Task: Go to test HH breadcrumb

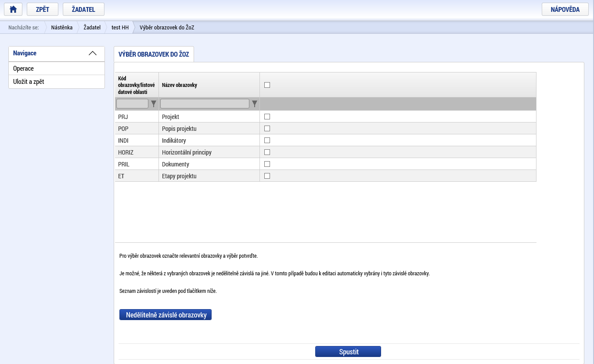Action: tap(120, 28)
